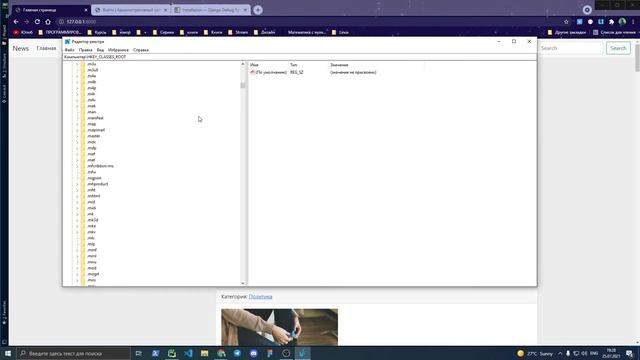Go back in the browser
Image resolution: width=640 pixels, height=360 pixels.
pos(16,22)
